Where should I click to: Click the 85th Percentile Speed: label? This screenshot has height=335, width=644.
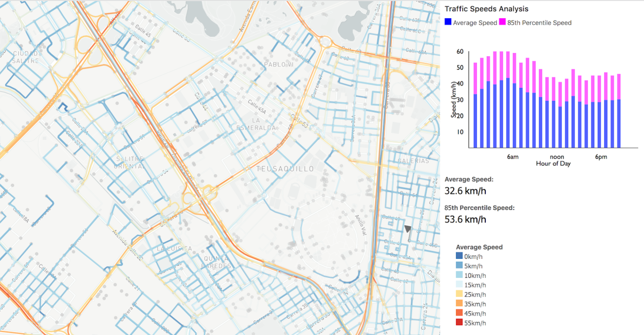pos(480,208)
